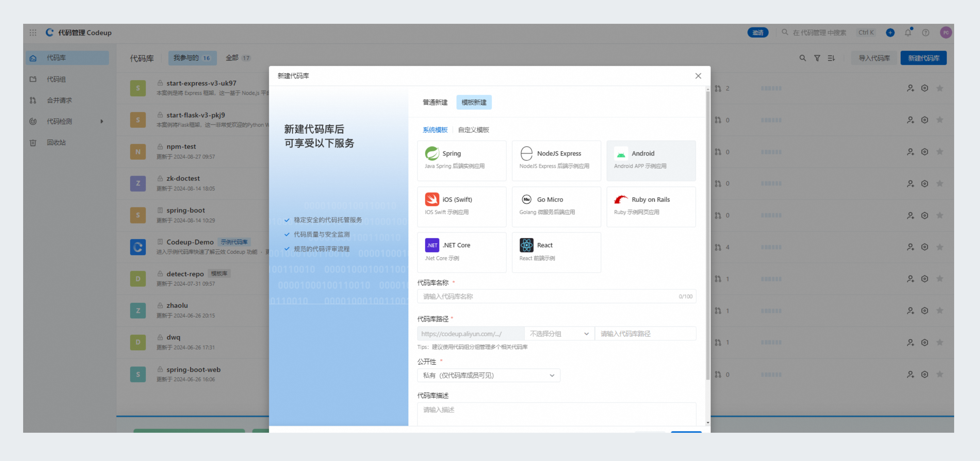
Task: Open the filter funnel icon
Action: pos(817,58)
